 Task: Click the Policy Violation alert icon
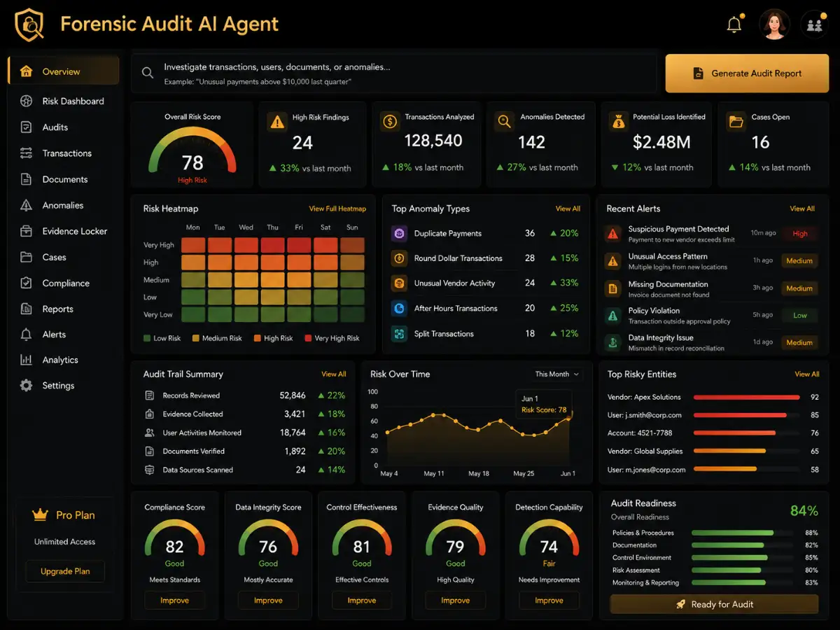[x=613, y=316]
